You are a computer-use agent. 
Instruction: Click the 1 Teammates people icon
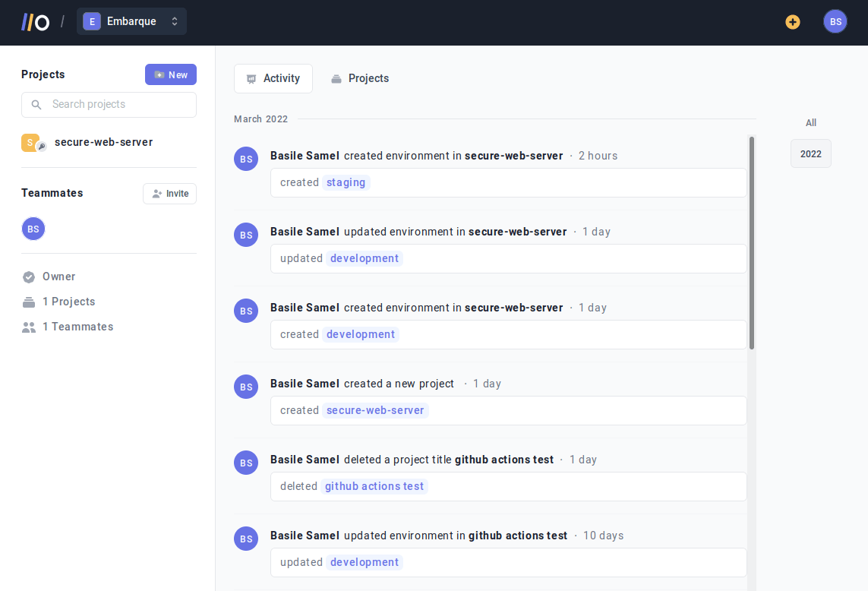29,327
